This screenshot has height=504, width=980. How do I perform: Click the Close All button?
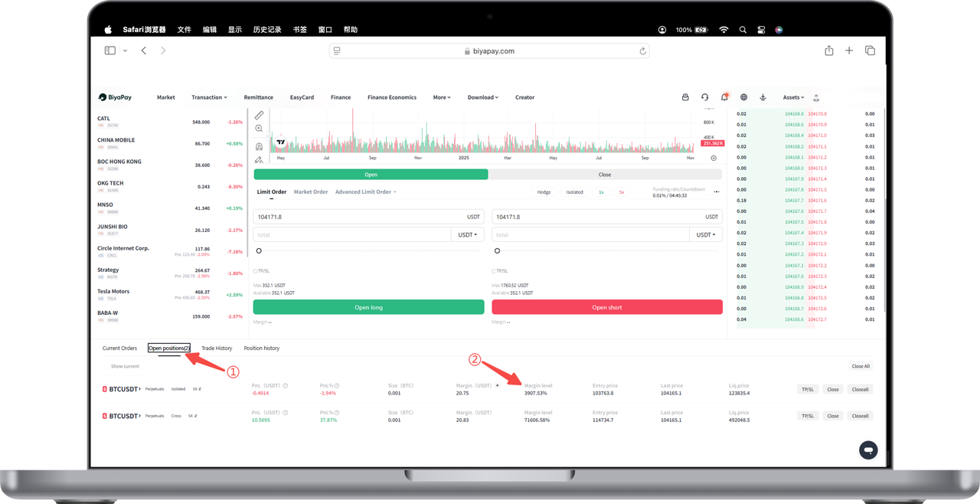861,366
